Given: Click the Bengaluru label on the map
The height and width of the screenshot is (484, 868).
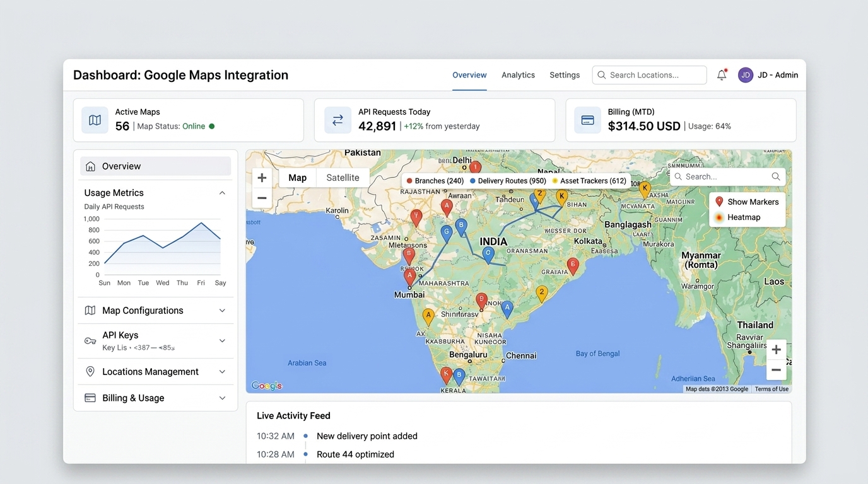Looking at the screenshot, I should coord(468,355).
